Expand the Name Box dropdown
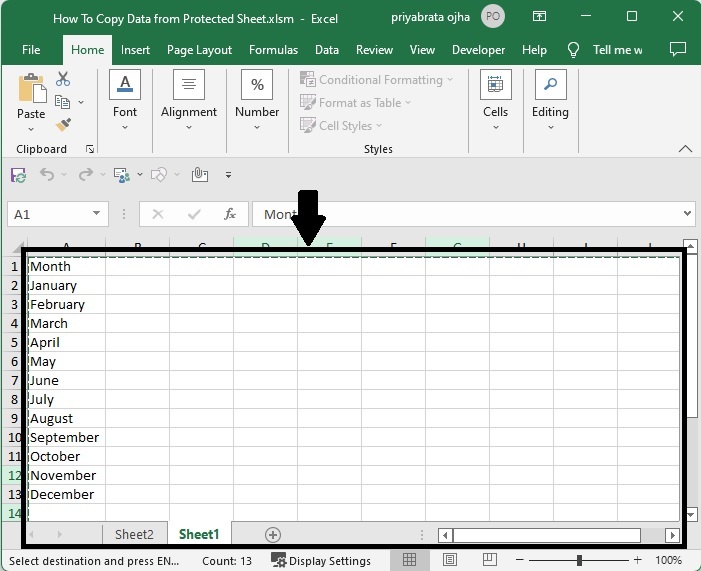This screenshot has height=571, width=701. coord(97,214)
